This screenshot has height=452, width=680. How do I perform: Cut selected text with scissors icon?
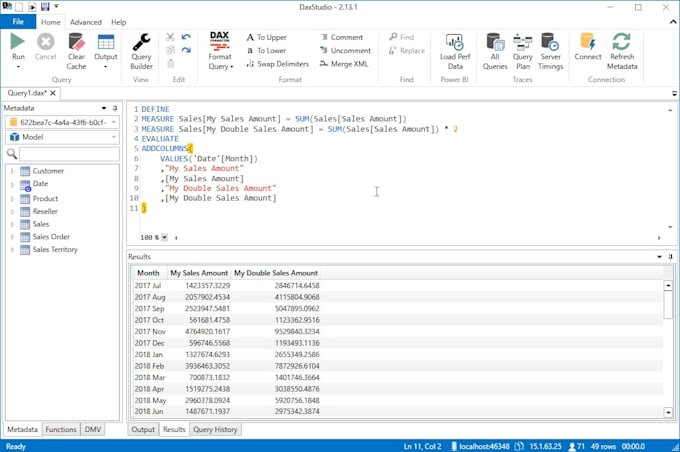coord(170,37)
